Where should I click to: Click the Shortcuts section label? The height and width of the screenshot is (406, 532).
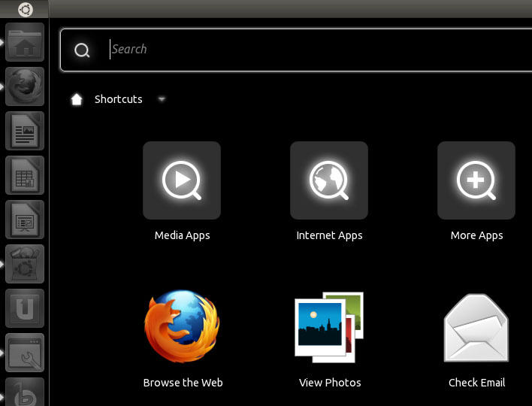coord(119,99)
